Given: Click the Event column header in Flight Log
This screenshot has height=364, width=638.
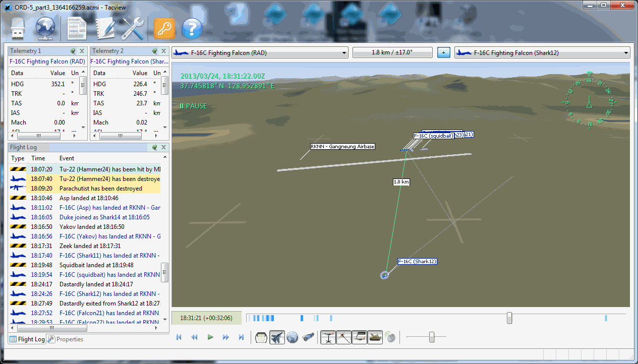Looking at the screenshot, I should tap(67, 158).
